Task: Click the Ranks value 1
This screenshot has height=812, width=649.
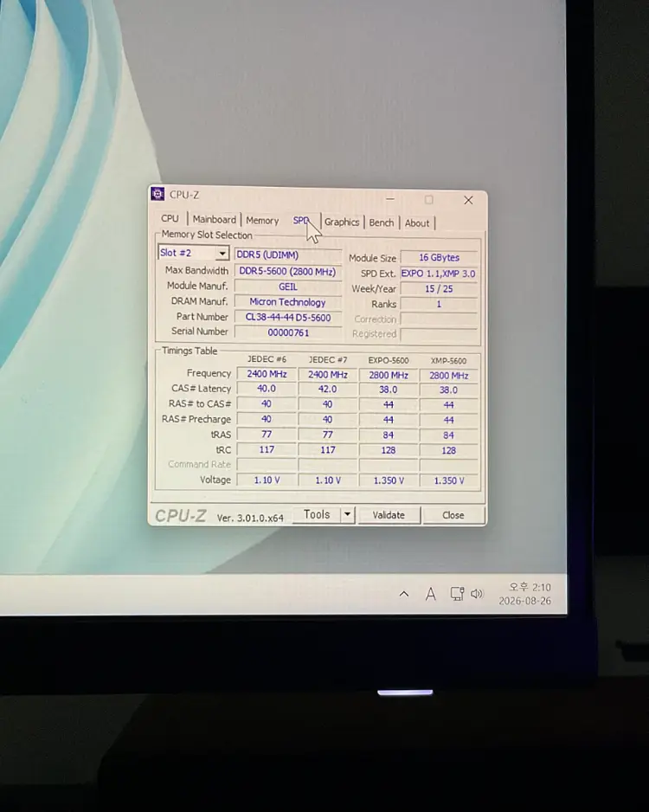Action: pos(439,304)
